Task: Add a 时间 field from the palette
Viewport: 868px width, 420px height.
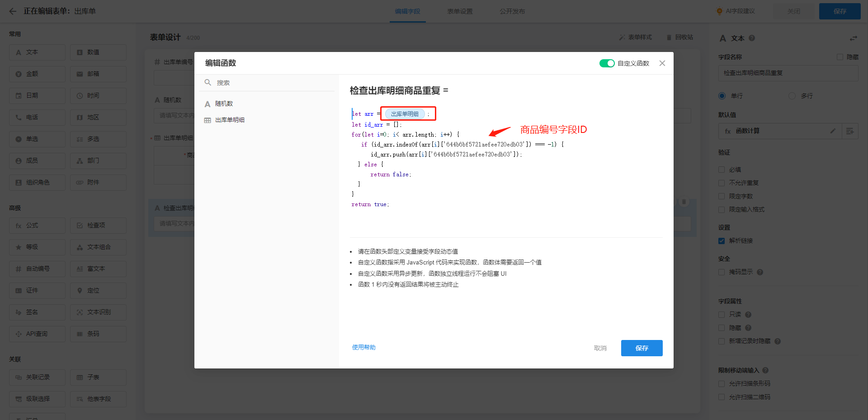Action: (x=98, y=96)
